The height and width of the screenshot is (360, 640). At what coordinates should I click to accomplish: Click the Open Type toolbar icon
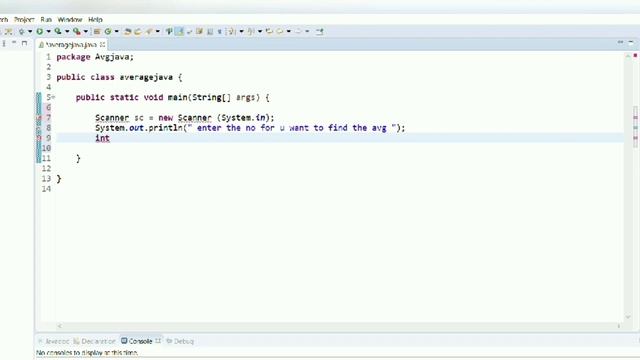pyautogui.click(x=128, y=31)
